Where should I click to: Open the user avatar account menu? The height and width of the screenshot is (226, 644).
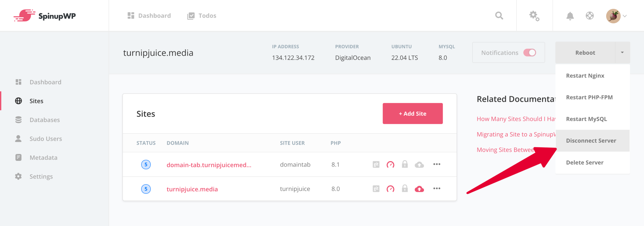point(616,16)
